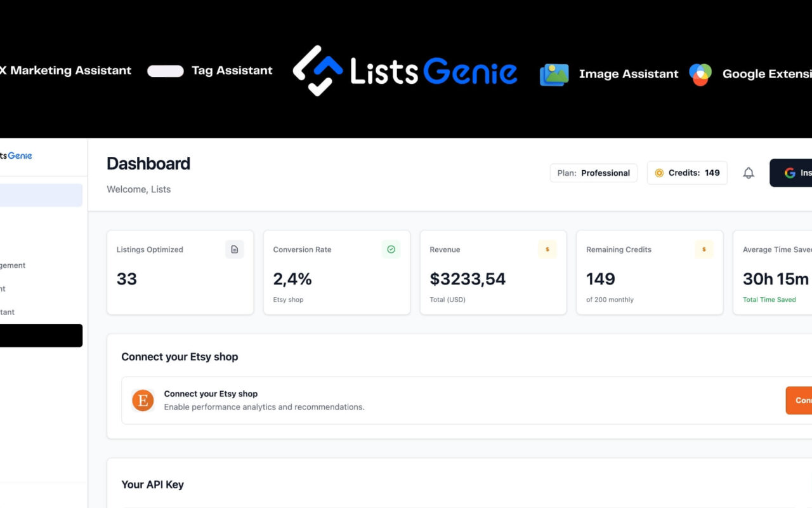Click the document icon in Listings Optimized card
The image size is (812, 508).
coord(235,250)
